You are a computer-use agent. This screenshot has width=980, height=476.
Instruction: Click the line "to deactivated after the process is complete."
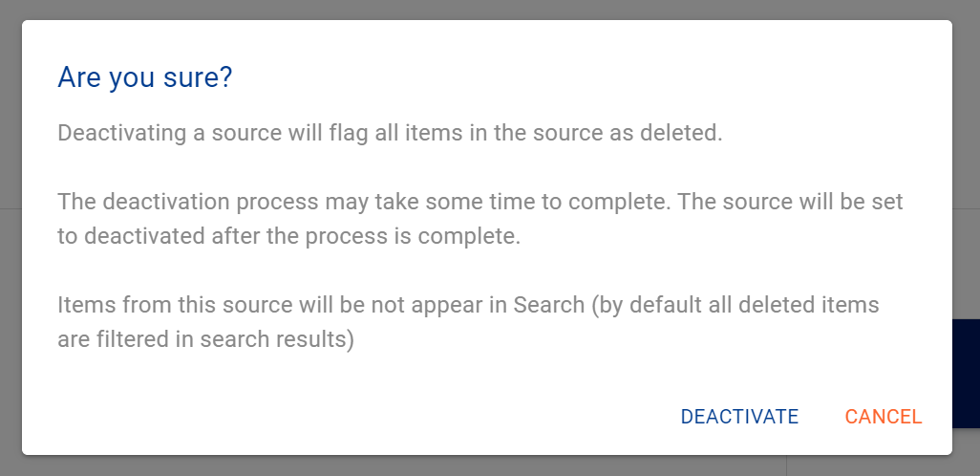pos(288,236)
